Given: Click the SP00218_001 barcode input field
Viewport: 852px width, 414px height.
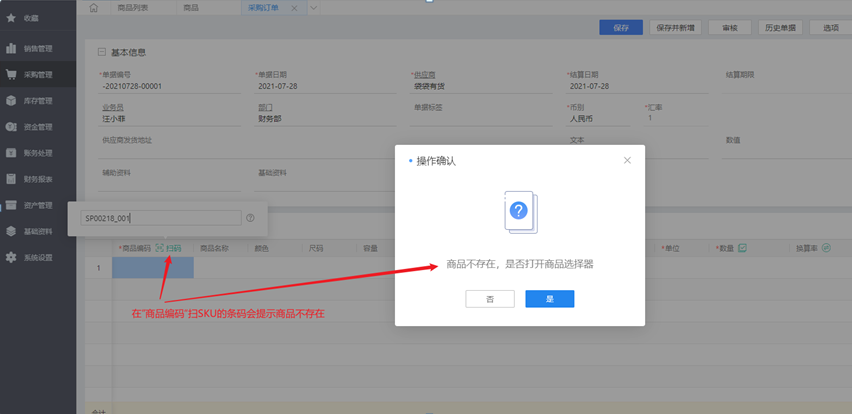Looking at the screenshot, I should pyautogui.click(x=160, y=218).
